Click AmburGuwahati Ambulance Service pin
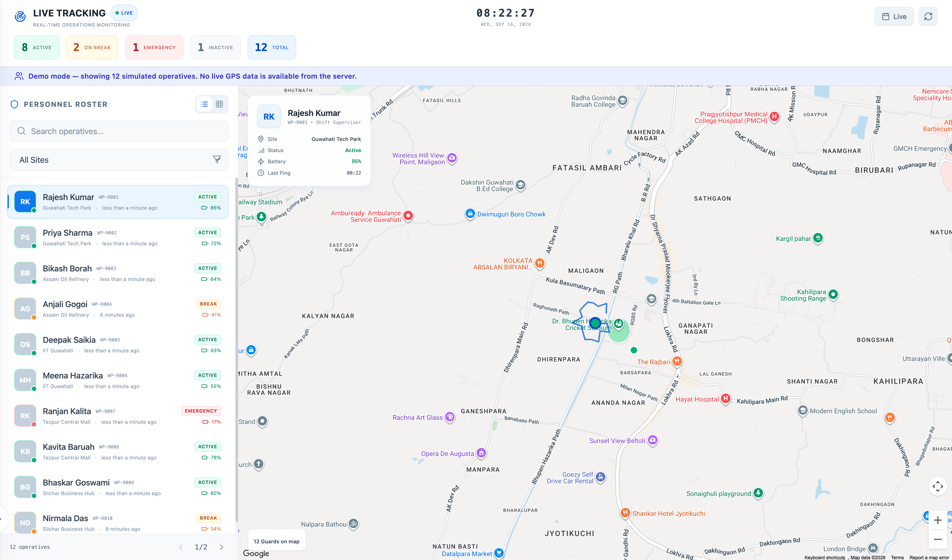 click(x=408, y=216)
